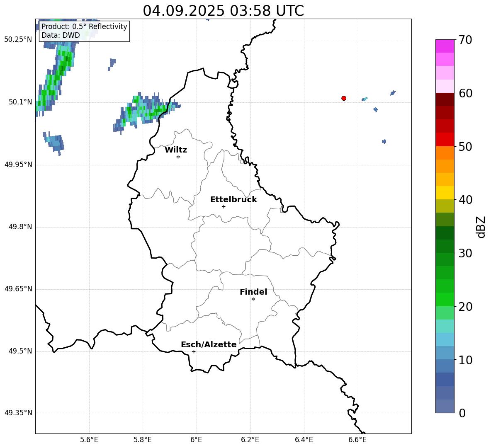This screenshot has width=491, height=448.
Task: Click the green radar echo near 50.1°N
Action: click(147, 112)
